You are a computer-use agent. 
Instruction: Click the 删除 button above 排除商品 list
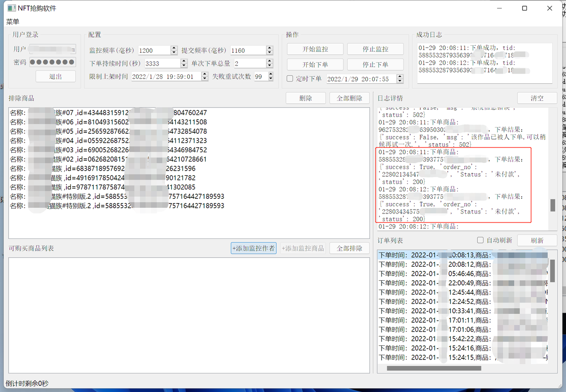coord(306,98)
